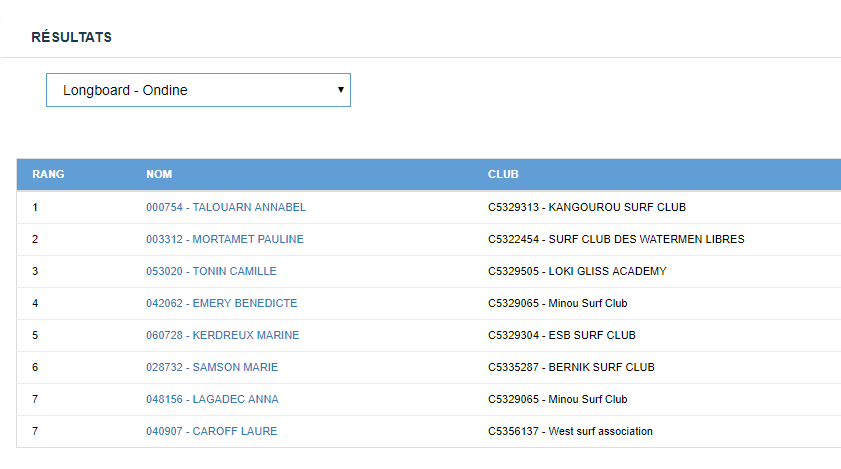Screen dimensions: 841x469
Task: Open competitor link 028732 - SAMSON MARIE
Action: (212, 368)
